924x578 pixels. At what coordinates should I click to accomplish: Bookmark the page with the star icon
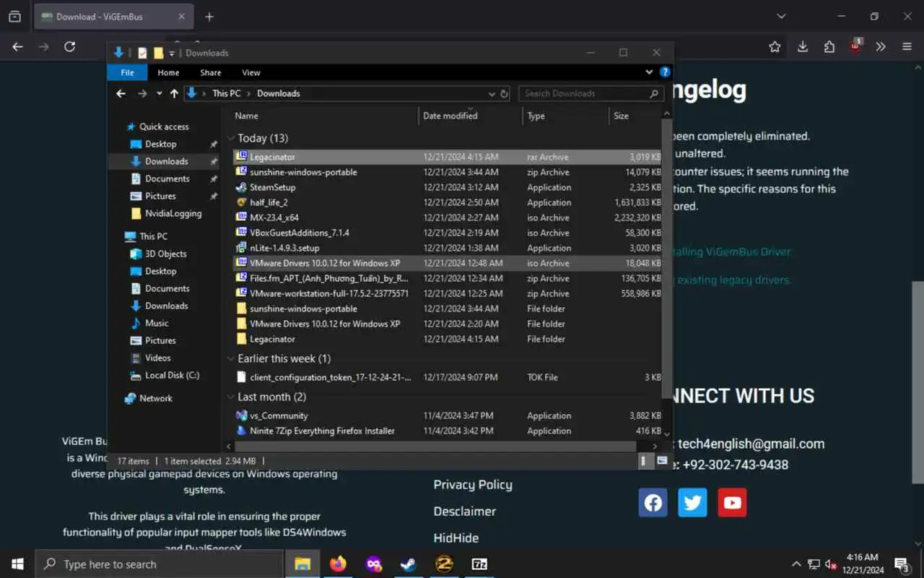(775, 46)
